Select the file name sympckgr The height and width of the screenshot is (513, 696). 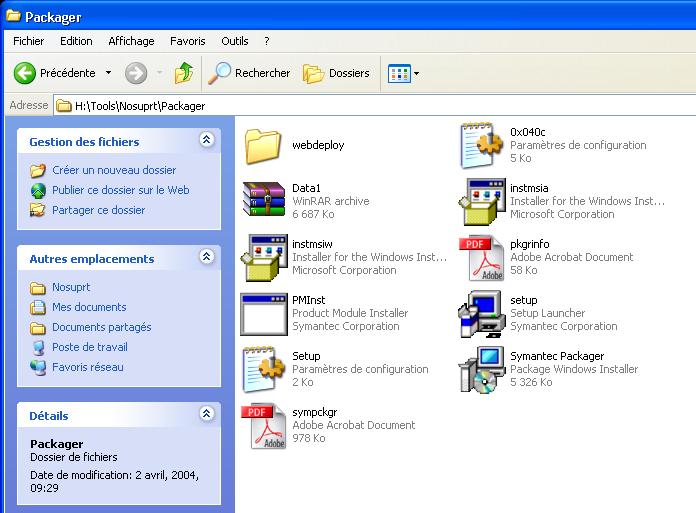(x=315, y=412)
